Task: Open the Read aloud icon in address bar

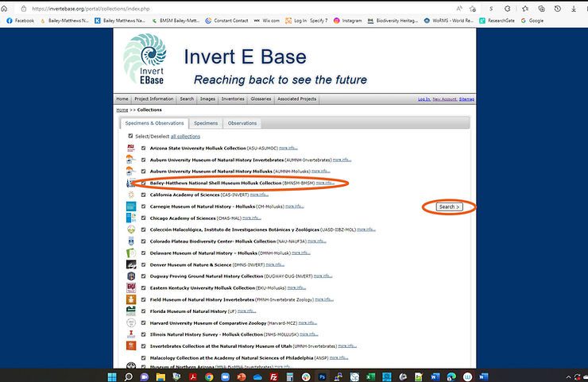Action: click(x=459, y=8)
